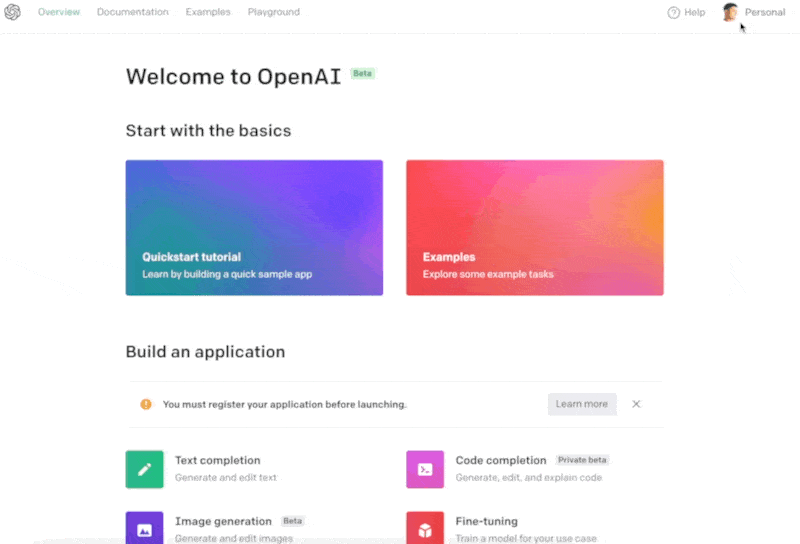The width and height of the screenshot is (800, 544).
Task: Click 'Explore some example tasks' text
Action: (488, 274)
